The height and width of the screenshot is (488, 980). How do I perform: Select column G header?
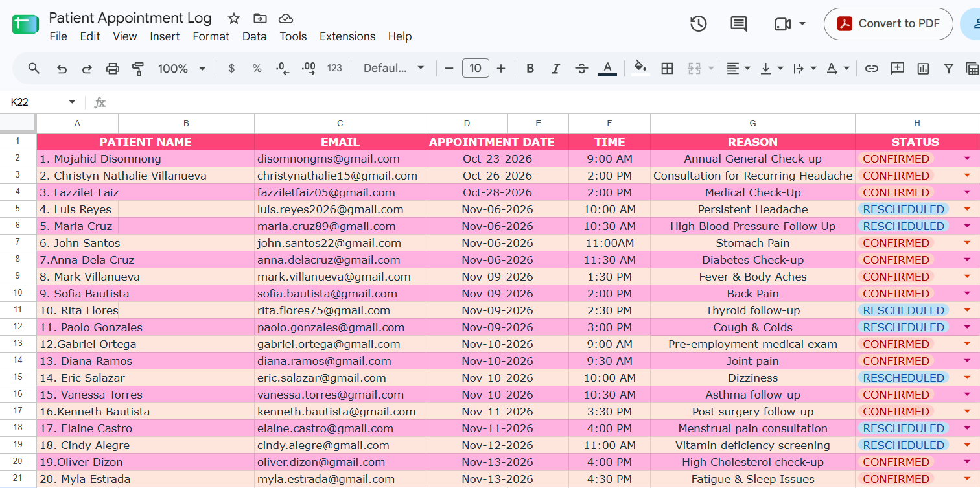point(752,123)
